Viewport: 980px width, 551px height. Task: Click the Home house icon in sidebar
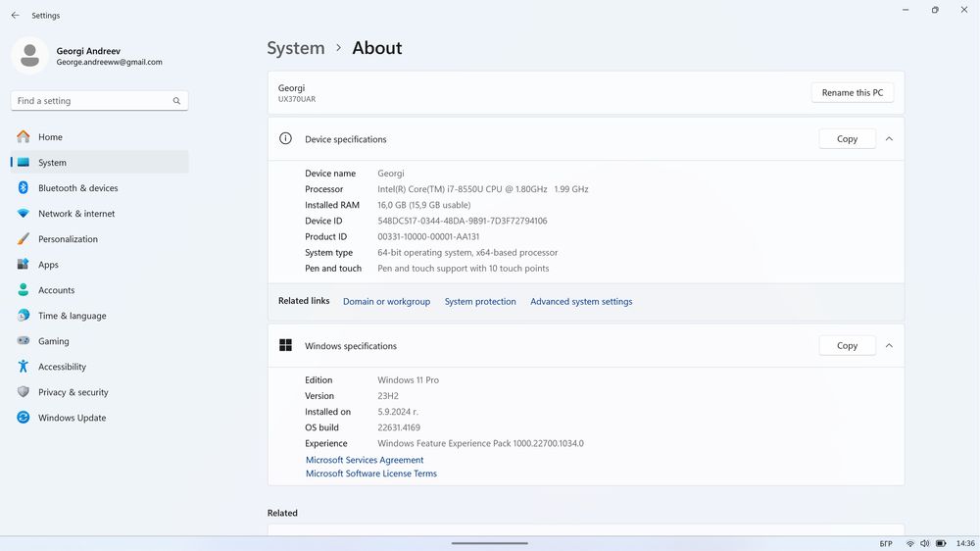24,137
